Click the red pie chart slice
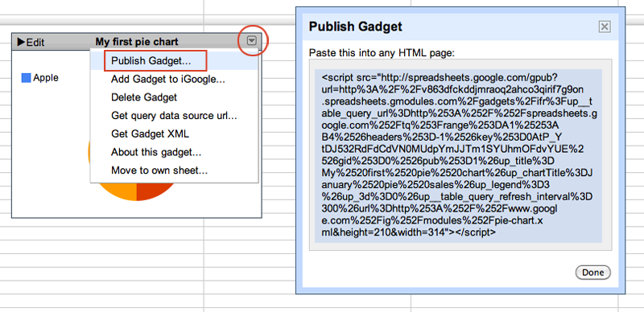 click(x=154, y=190)
